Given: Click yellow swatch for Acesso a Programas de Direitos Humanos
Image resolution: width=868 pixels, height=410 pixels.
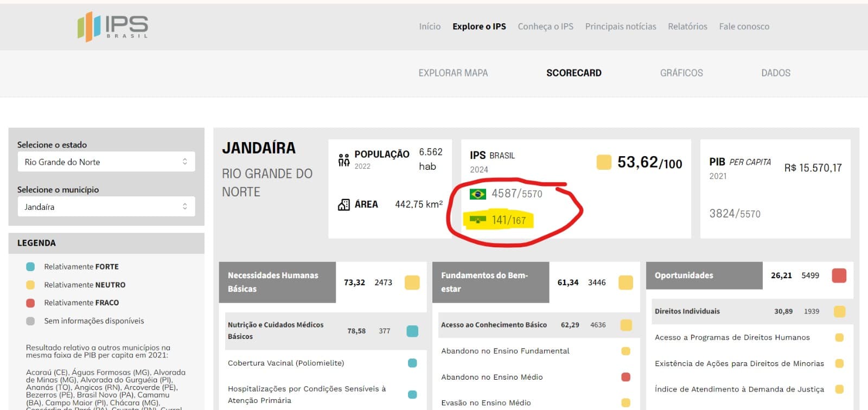Looking at the screenshot, I should (840, 337).
